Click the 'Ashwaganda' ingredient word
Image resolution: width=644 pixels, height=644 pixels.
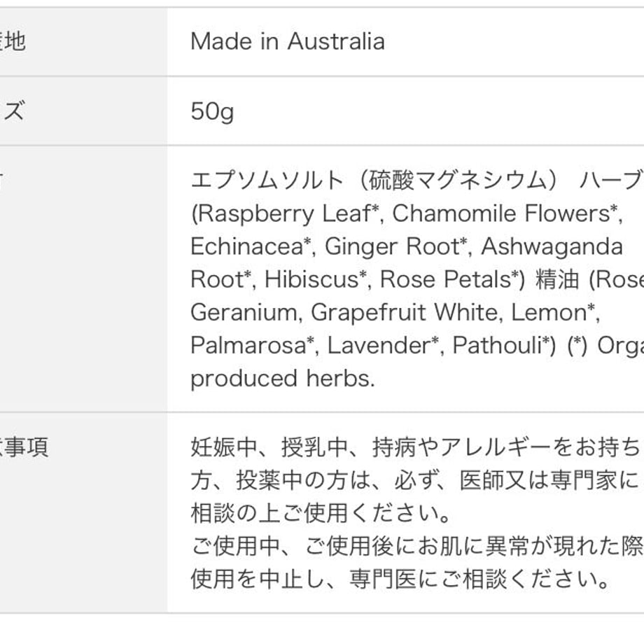tap(552, 247)
